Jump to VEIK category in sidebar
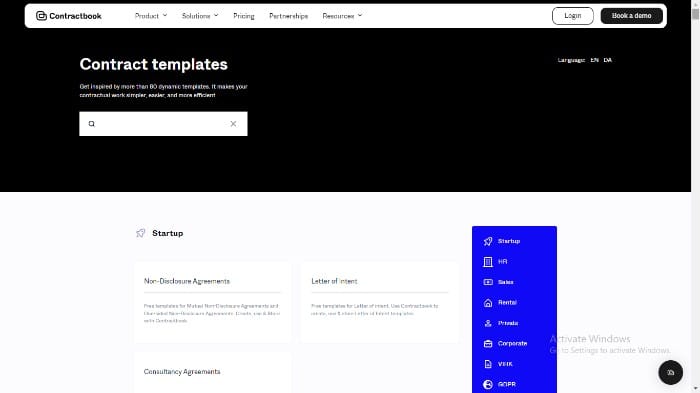 pos(505,364)
